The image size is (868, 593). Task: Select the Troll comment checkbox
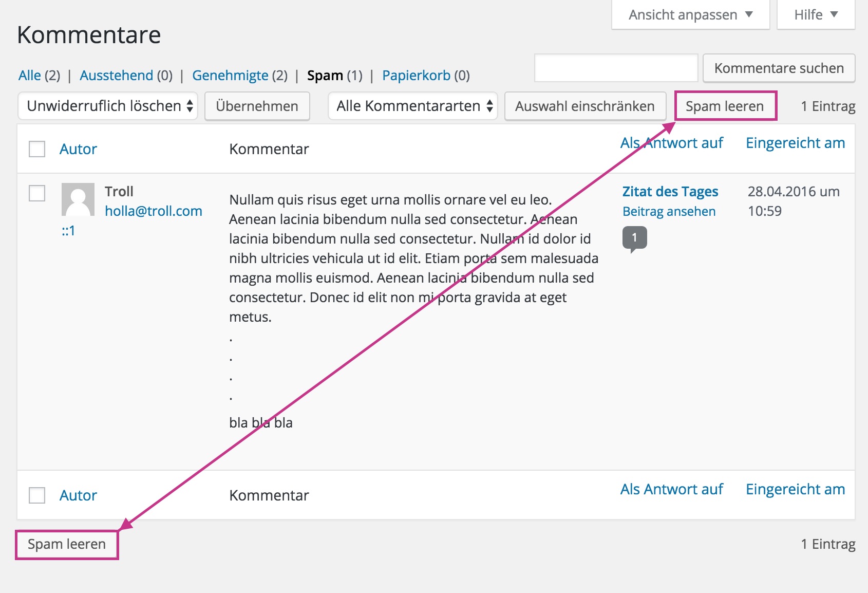pyautogui.click(x=37, y=194)
